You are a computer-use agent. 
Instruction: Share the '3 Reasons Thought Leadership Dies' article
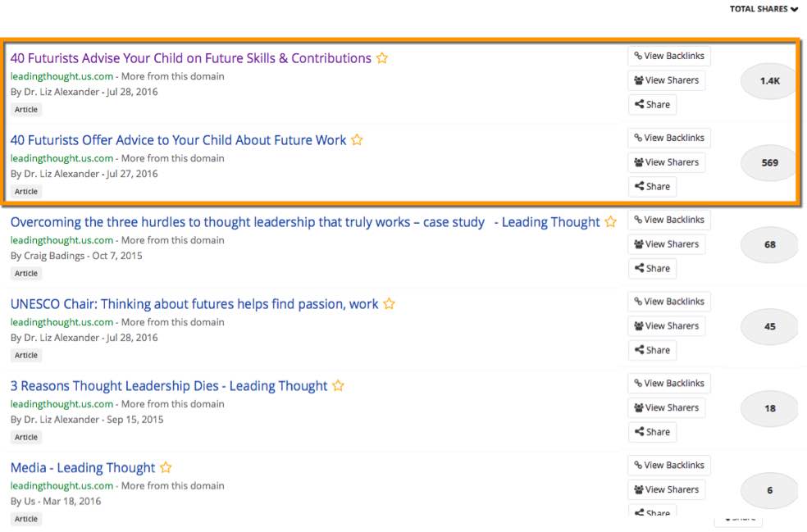[652, 432]
